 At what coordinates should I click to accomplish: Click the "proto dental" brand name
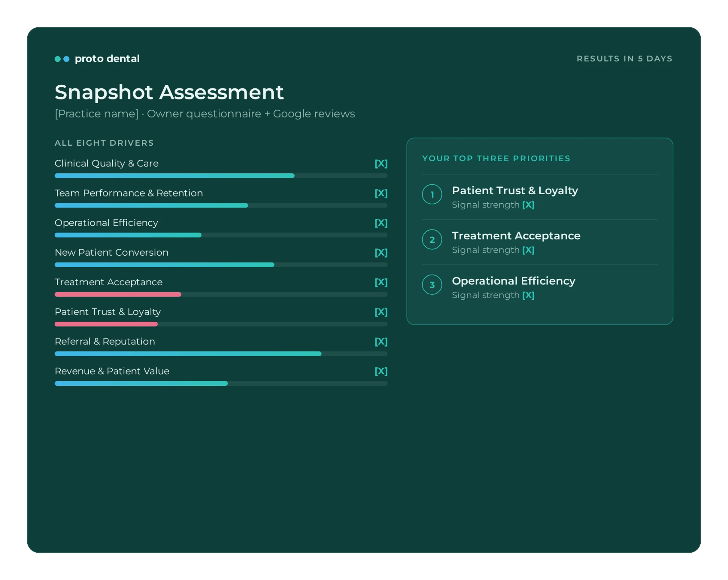click(x=107, y=59)
